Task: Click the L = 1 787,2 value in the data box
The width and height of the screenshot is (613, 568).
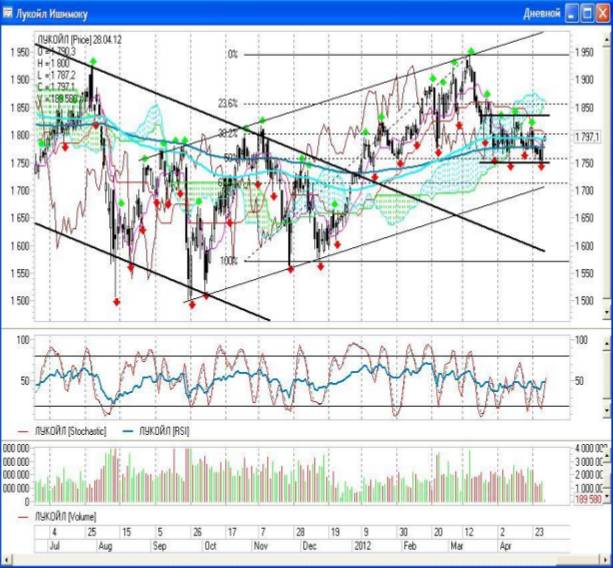Action: point(56,75)
